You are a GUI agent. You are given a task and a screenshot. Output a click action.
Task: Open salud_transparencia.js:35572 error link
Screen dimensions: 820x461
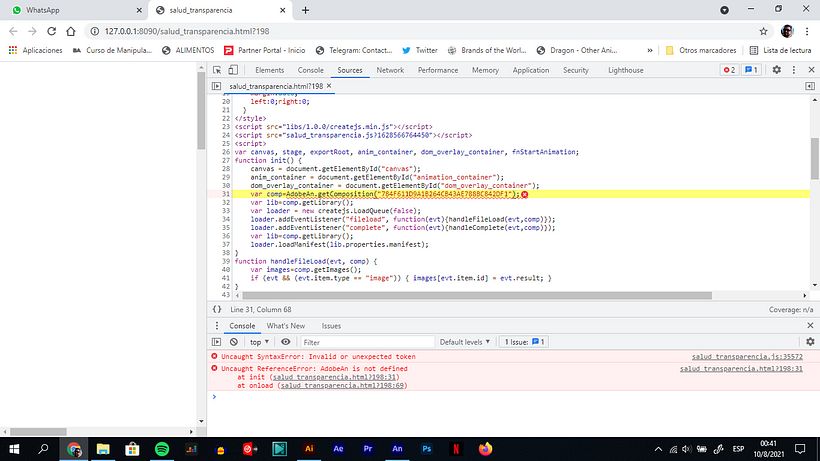pyautogui.click(x=747, y=356)
